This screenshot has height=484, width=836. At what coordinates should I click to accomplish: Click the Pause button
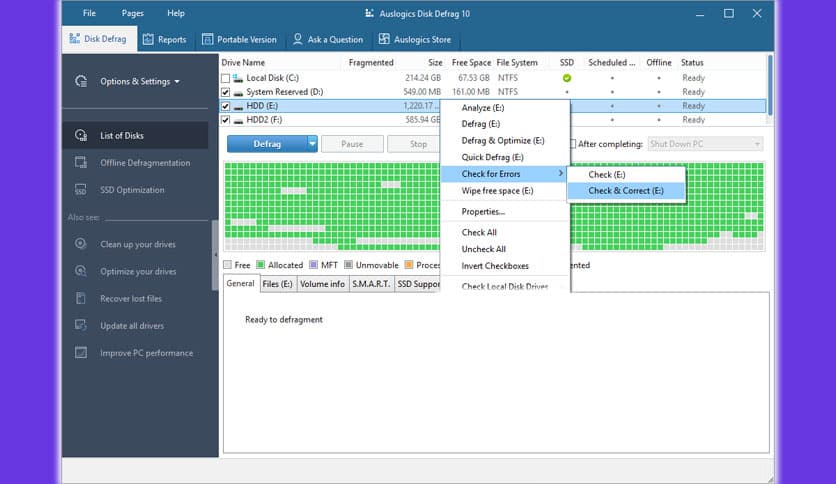click(x=352, y=143)
